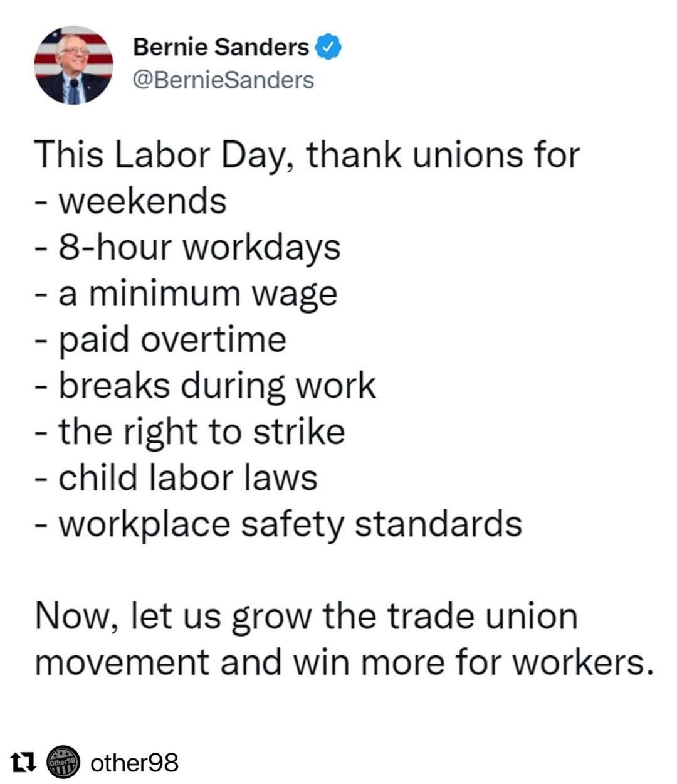The height and width of the screenshot is (784, 677).
Task: Select the "workplace safety standards" line
Action: coord(290,524)
